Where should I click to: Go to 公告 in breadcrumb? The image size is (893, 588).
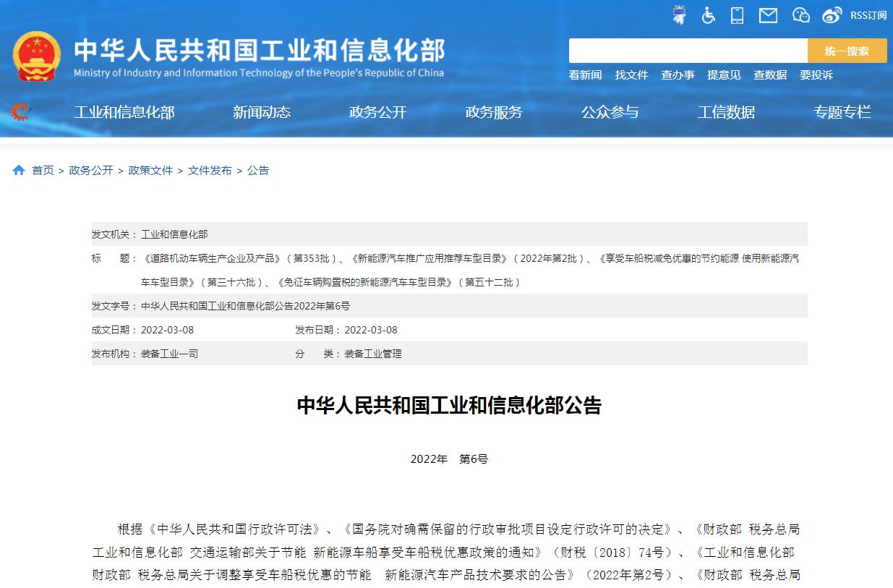tap(258, 170)
